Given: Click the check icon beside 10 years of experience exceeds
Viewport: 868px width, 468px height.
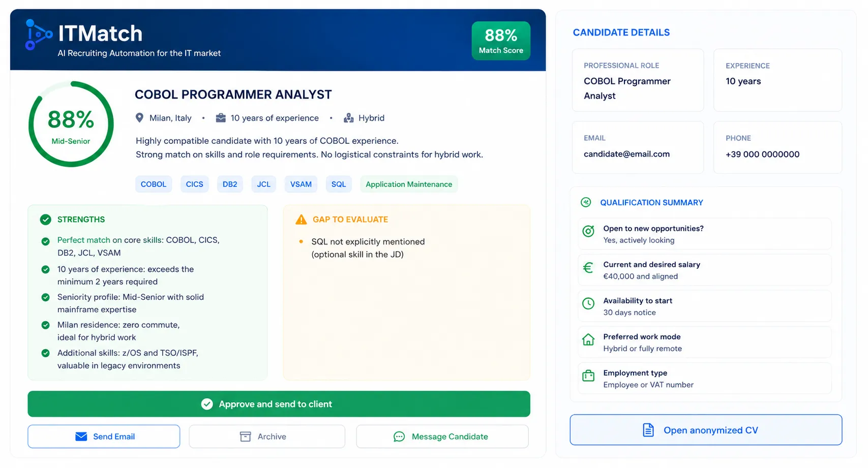Looking at the screenshot, I should [x=45, y=269].
